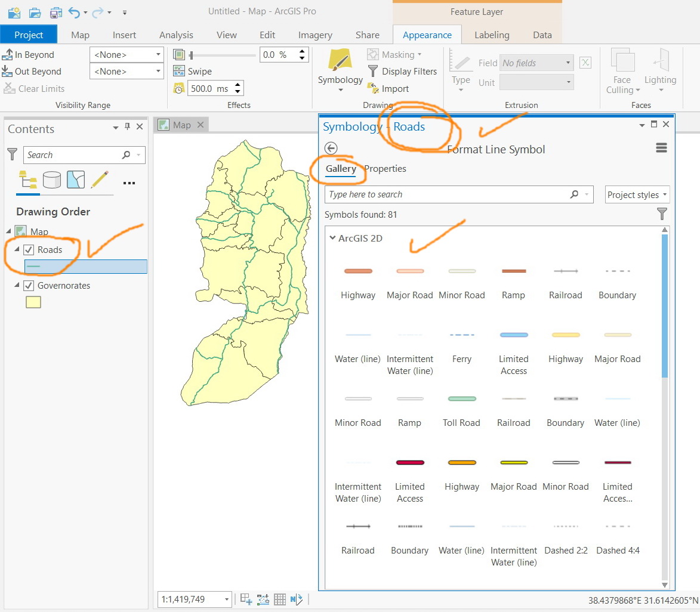Click the symbol gallery filter icon
The image size is (700, 612).
661,214
